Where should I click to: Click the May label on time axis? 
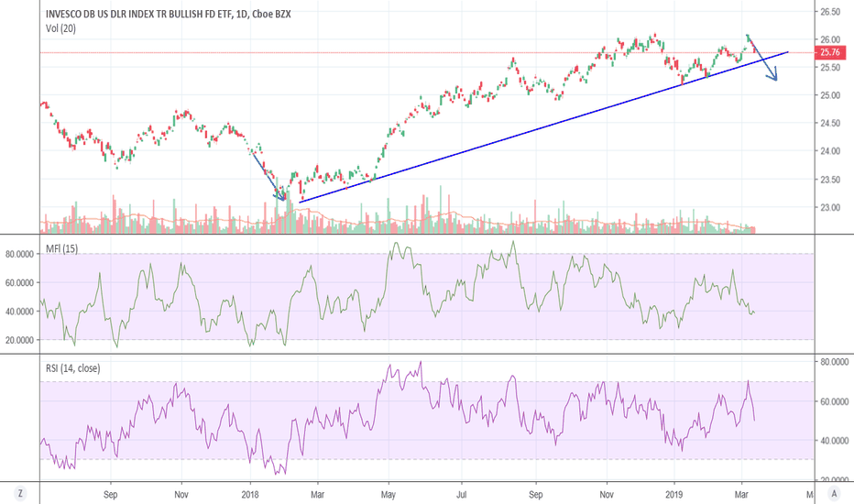(389, 495)
